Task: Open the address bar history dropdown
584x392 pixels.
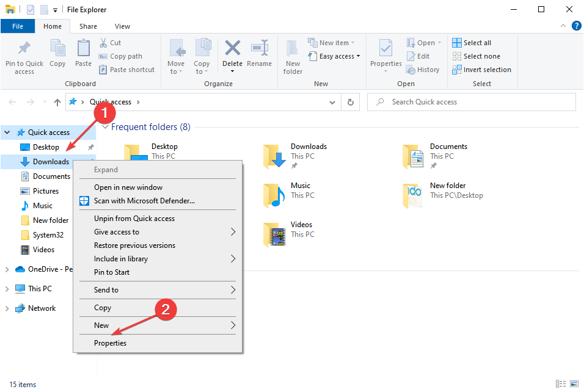Action: 332,103
